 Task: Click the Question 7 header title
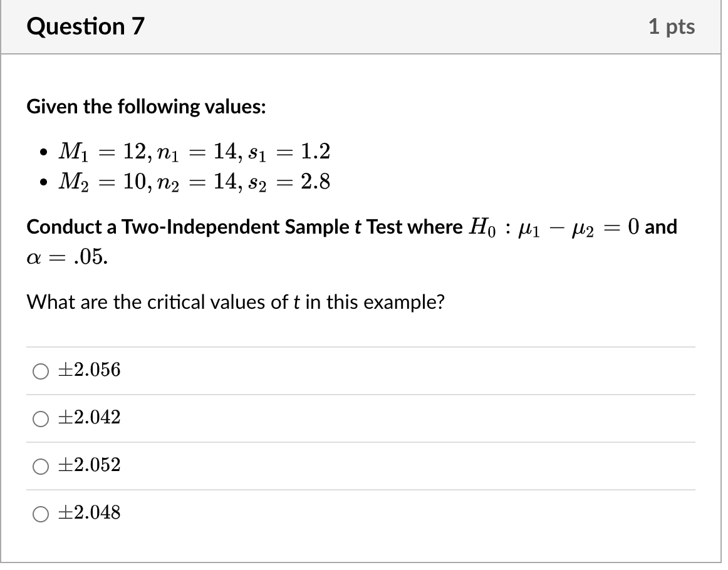point(85,26)
